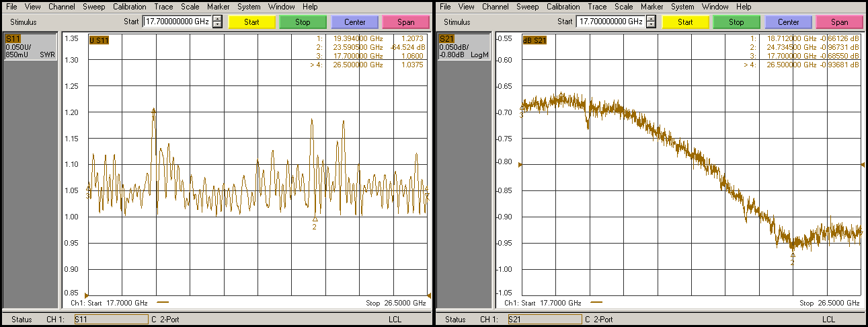Image resolution: width=868 pixels, height=327 pixels.
Task: Click the dB S21 trace label on the right plot
Action: point(535,40)
